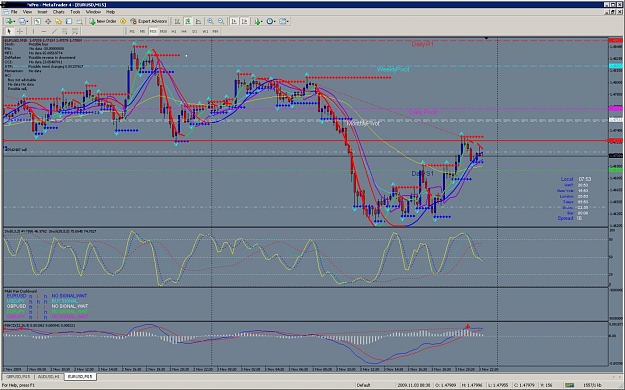Open the Templates dropdown

(x=284, y=21)
